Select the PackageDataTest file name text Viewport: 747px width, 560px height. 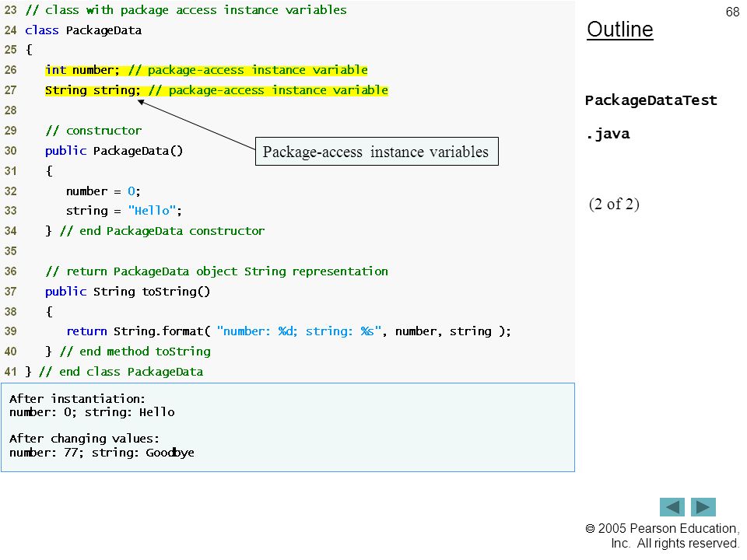tap(651, 100)
